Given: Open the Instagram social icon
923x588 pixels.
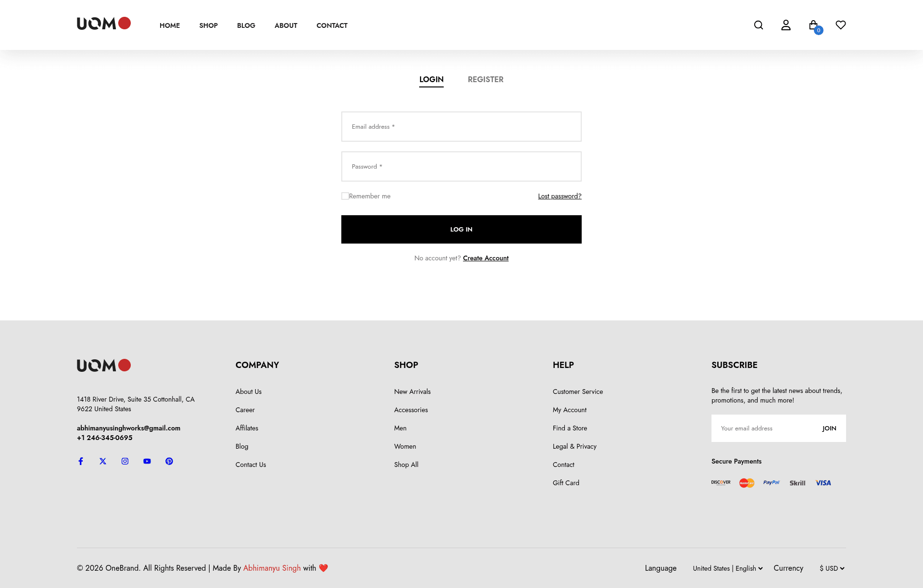Looking at the screenshot, I should click(x=125, y=461).
